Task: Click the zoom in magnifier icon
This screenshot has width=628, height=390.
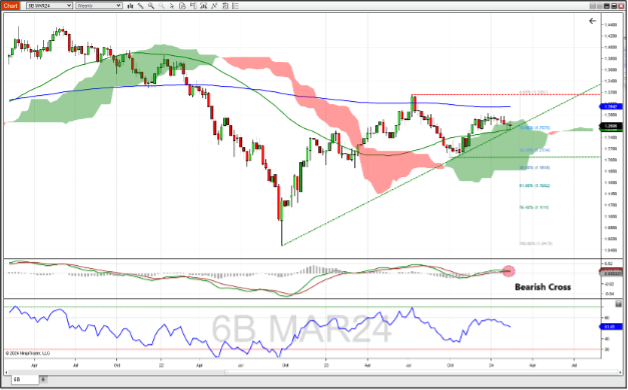Action: (x=151, y=6)
